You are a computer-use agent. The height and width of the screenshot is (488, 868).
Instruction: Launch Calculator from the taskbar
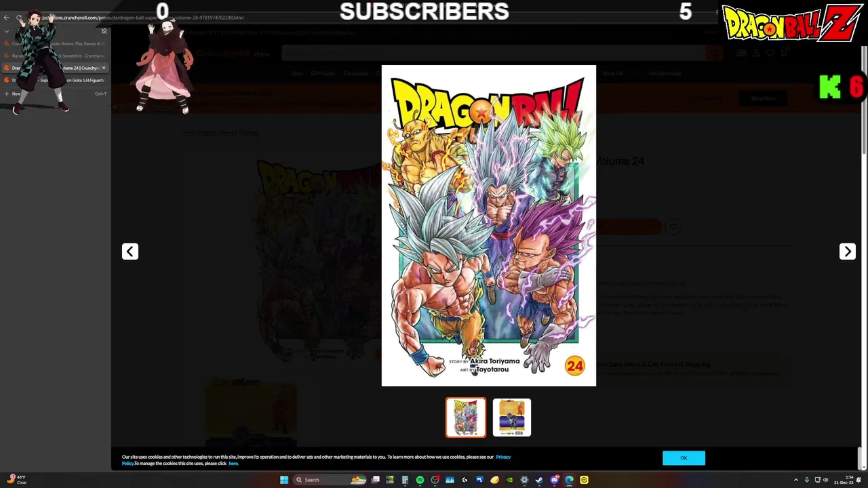click(405, 480)
